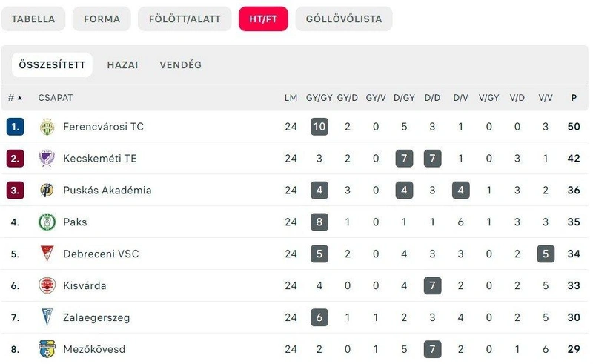This screenshot has height=364, width=593.
Task: Click the Kisvárda club crest
Action: tap(47, 285)
